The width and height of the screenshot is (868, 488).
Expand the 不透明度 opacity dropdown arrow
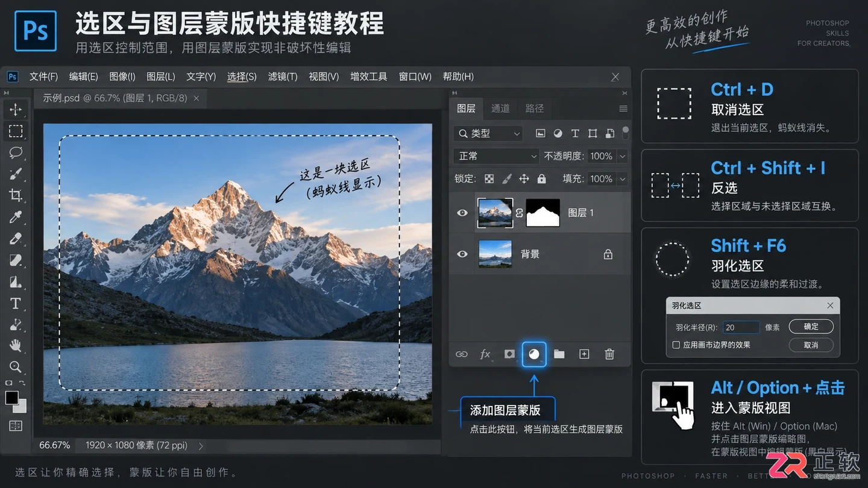[623, 156]
